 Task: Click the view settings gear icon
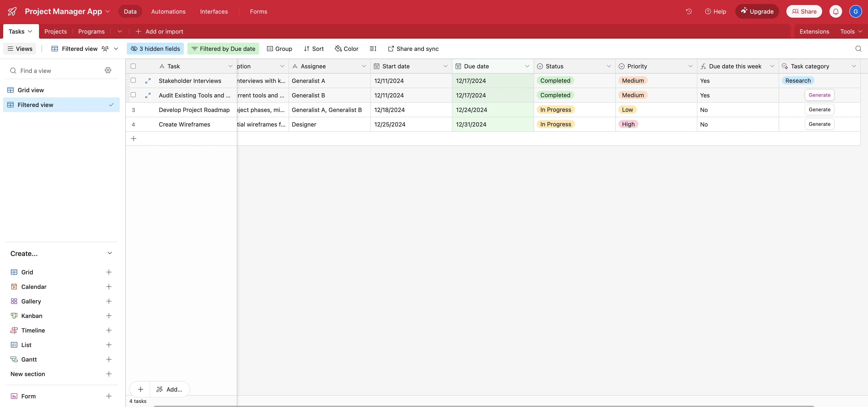point(108,70)
